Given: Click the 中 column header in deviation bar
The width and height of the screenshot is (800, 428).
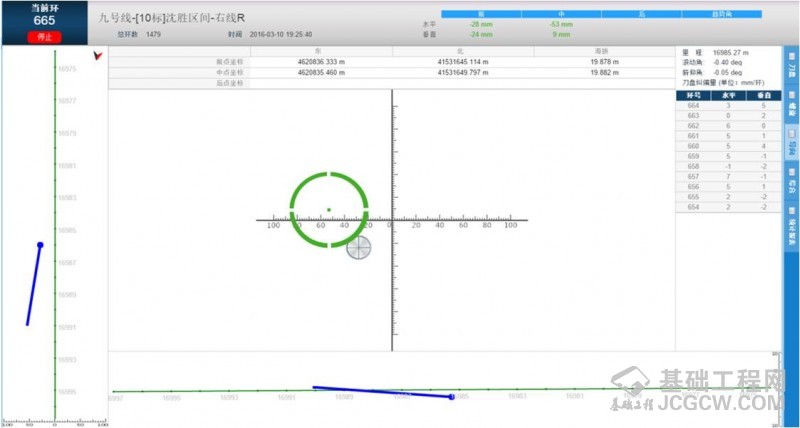Looking at the screenshot, I should [x=561, y=14].
